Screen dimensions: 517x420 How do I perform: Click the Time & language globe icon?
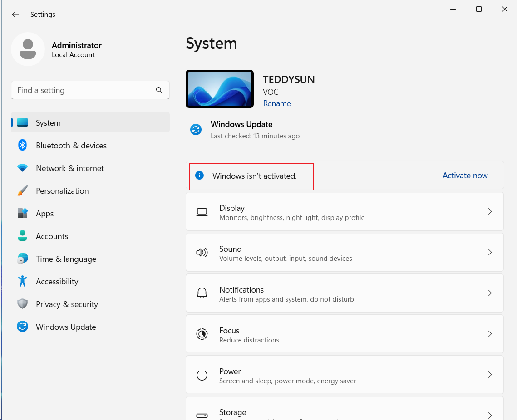pyautogui.click(x=22, y=259)
